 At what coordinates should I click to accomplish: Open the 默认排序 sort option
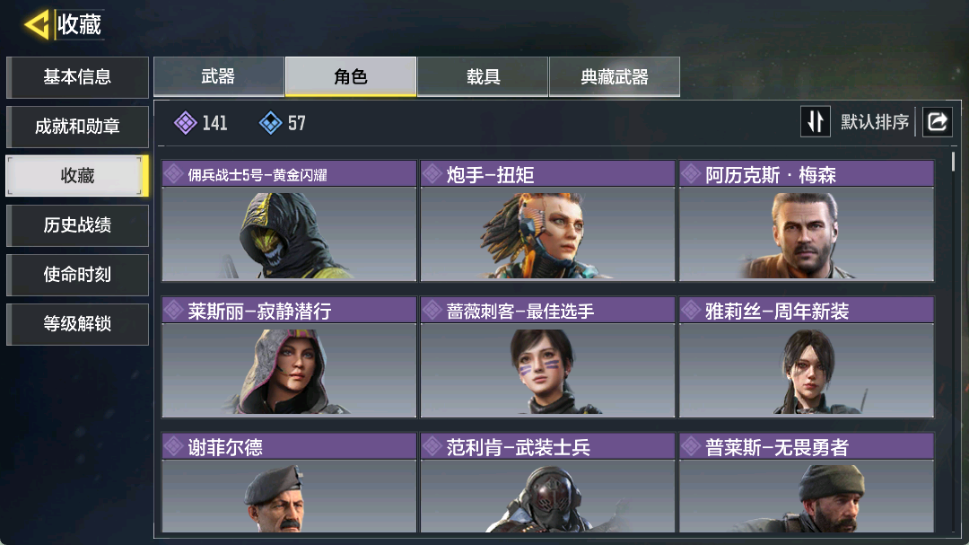click(874, 122)
